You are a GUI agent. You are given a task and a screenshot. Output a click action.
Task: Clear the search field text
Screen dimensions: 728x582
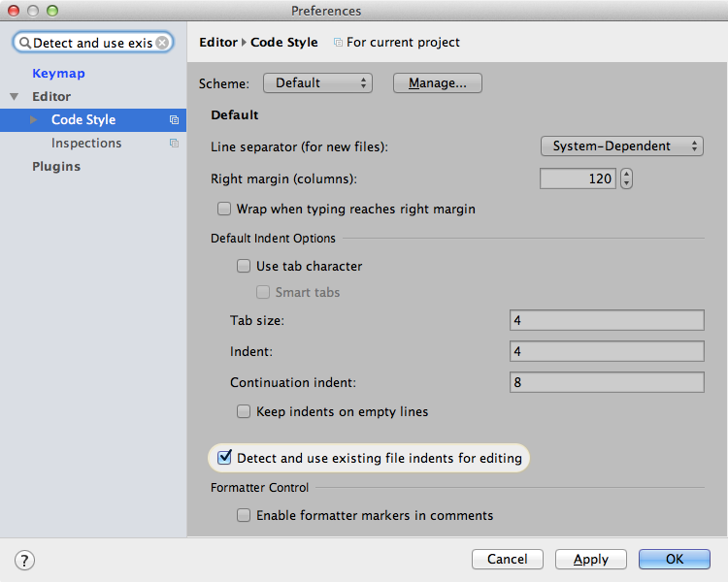tap(162, 43)
